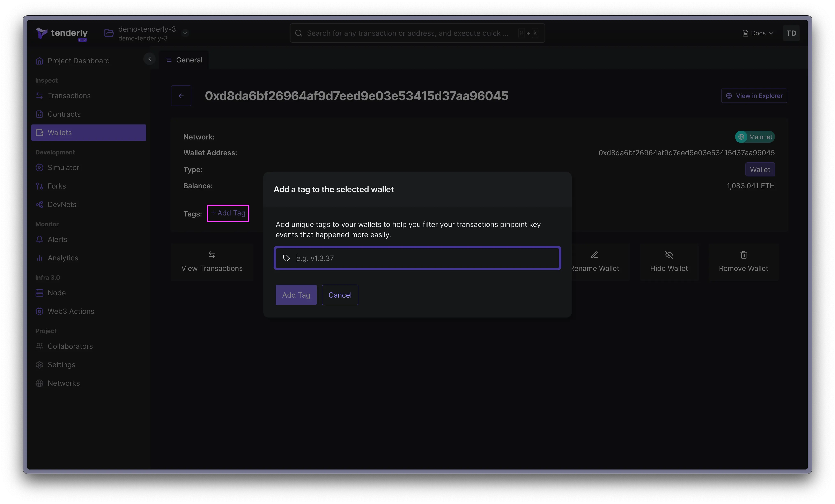Open Forks in sidebar
Viewport: 835px width, 504px height.
(89, 186)
